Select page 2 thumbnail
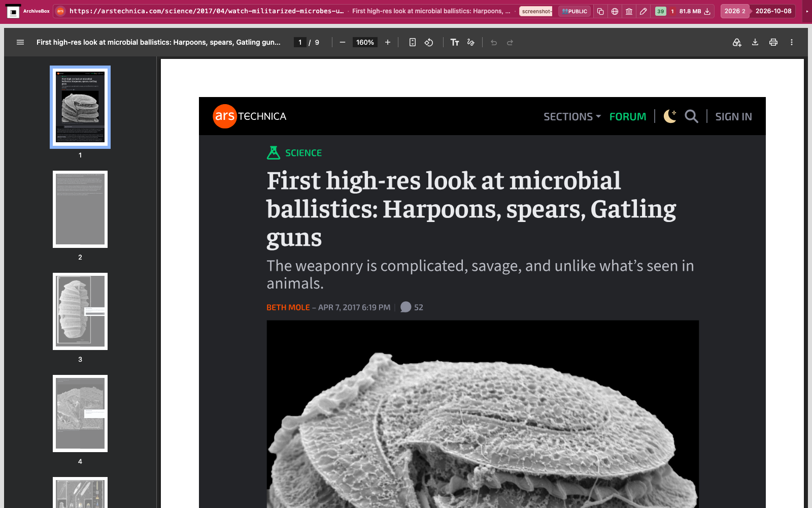 point(80,209)
